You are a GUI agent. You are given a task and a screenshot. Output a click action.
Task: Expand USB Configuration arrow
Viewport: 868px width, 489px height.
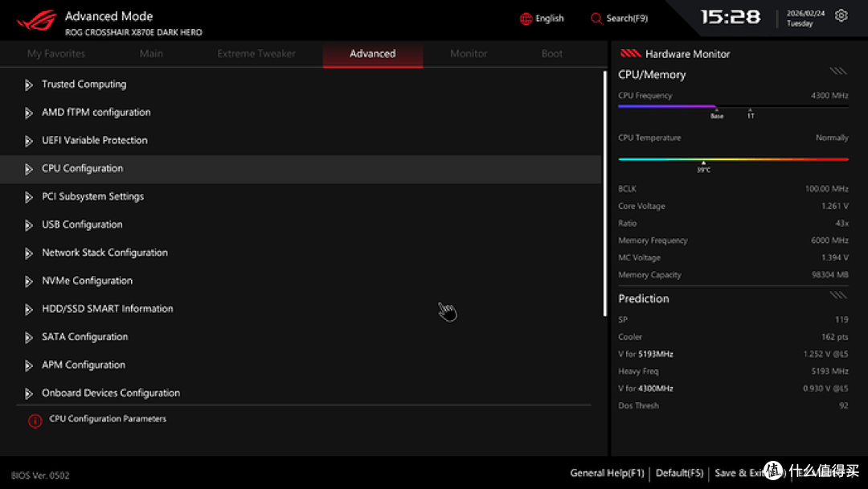(29, 225)
